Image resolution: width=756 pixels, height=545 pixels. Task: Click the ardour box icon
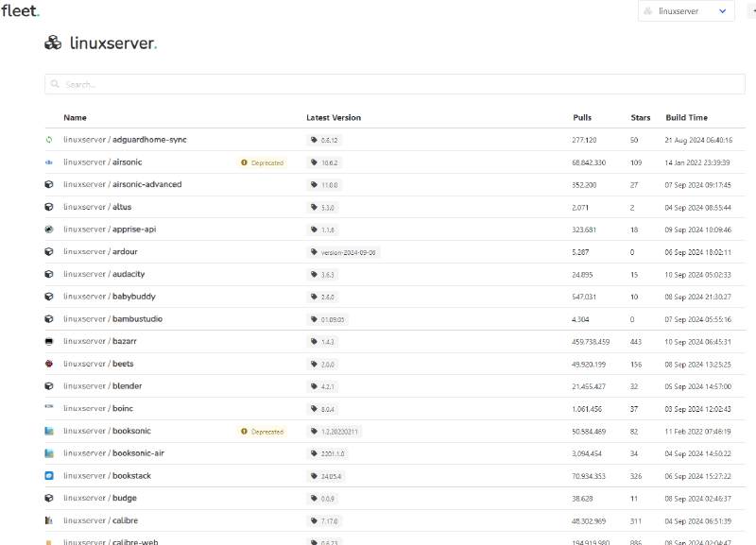(x=49, y=252)
